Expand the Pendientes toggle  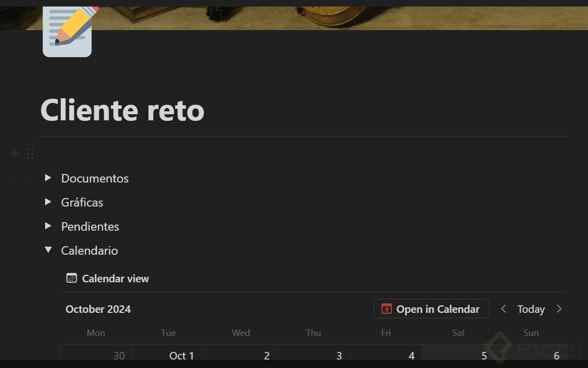point(48,226)
